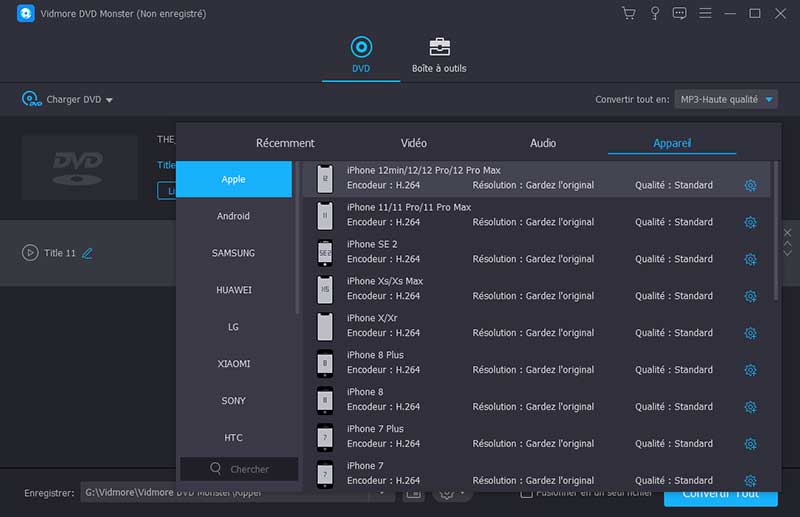Open the Boîte à outils toolbox
Screen dimensions: 800x517
coord(438,55)
